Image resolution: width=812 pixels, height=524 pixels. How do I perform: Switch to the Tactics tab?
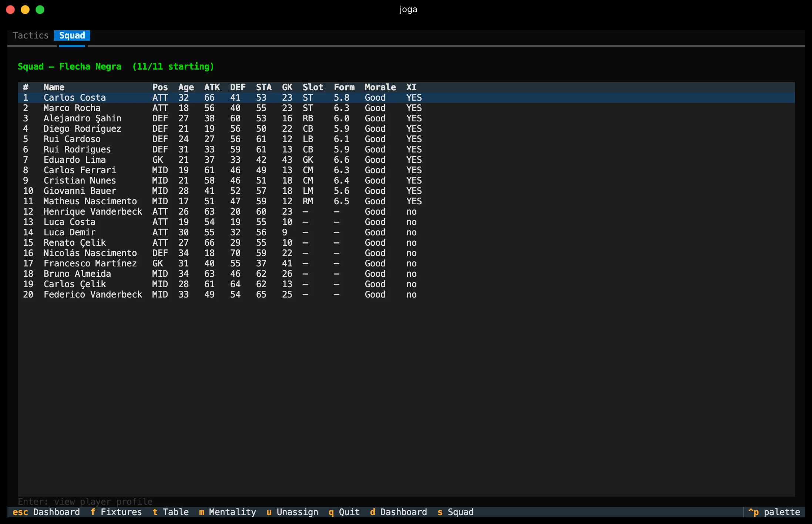point(31,36)
